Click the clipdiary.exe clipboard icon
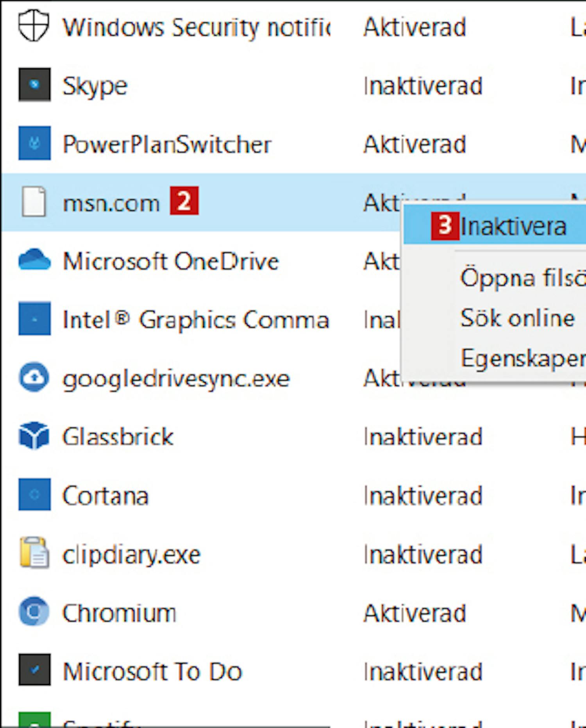Viewport: 586px width, 728px height. 34,553
